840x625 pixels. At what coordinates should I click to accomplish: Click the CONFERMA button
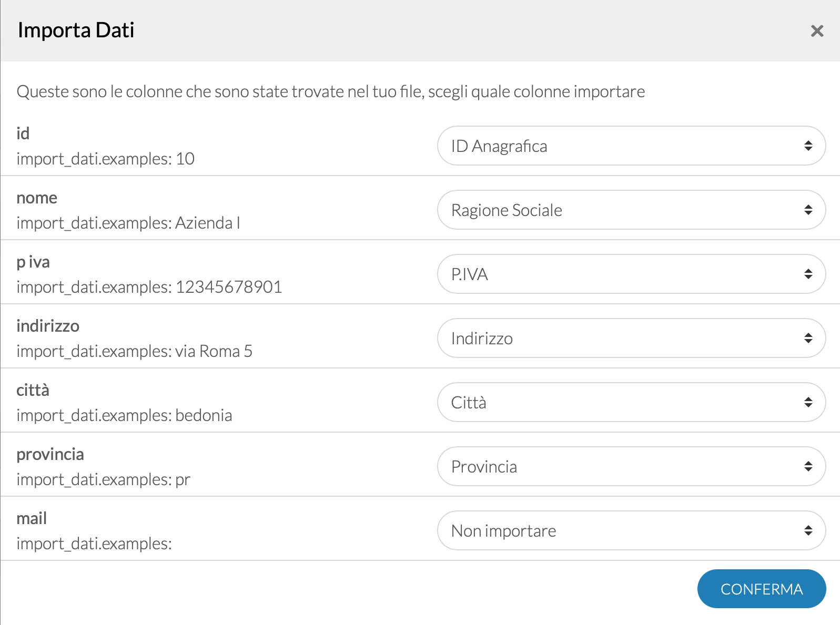(x=762, y=589)
